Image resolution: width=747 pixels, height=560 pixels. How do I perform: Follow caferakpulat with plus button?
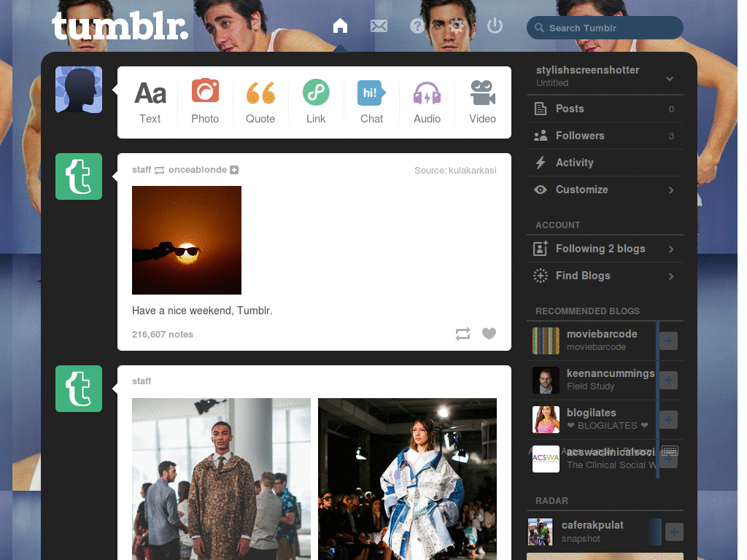[674, 532]
